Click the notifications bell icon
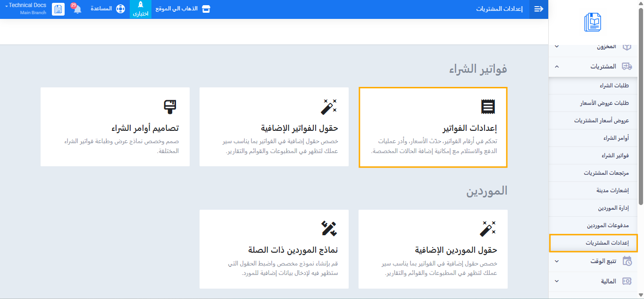644x299 pixels. pos(77,9)
